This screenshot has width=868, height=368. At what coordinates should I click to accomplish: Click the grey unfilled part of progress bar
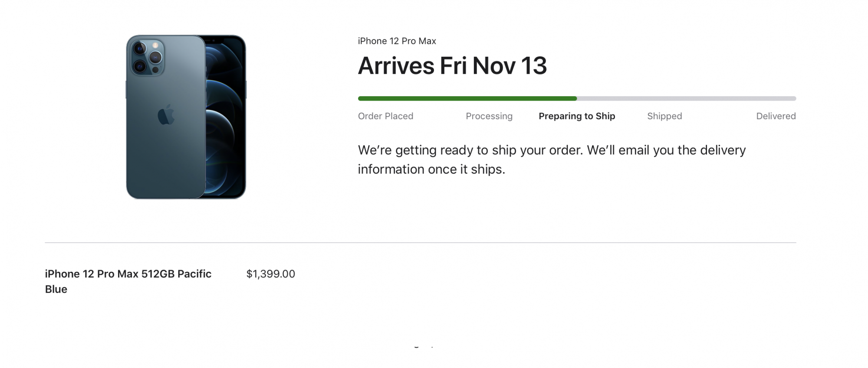pos(687,98)
